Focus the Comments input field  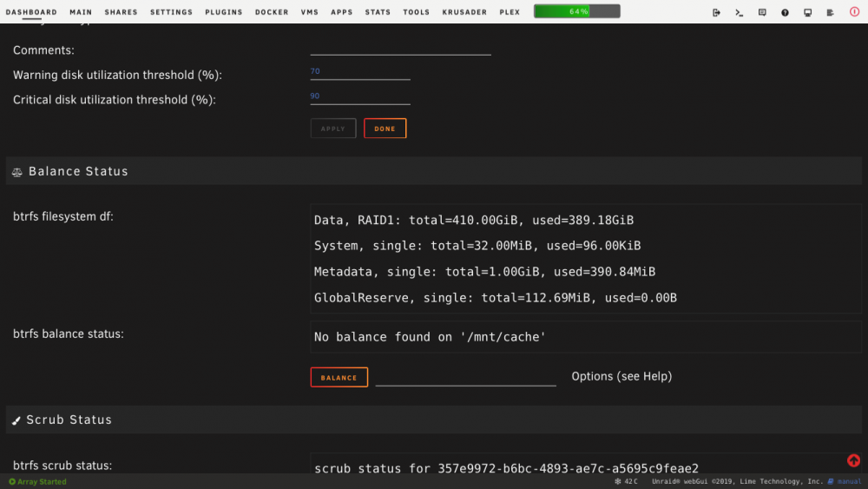point(400,49)
